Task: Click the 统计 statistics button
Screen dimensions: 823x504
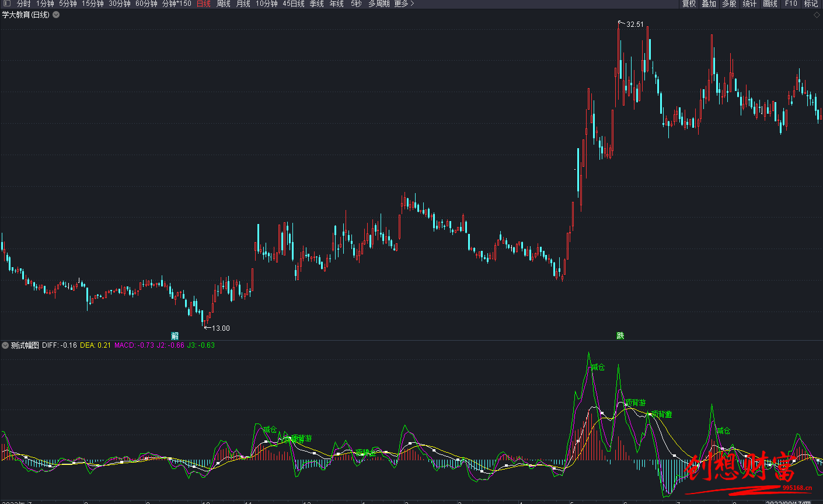Action: (749, 3)
